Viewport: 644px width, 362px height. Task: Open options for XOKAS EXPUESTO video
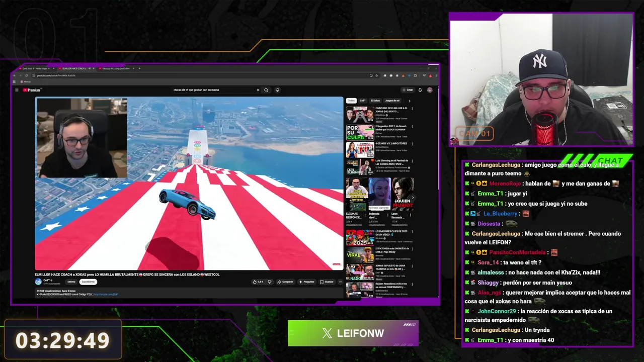click(412, 266)
